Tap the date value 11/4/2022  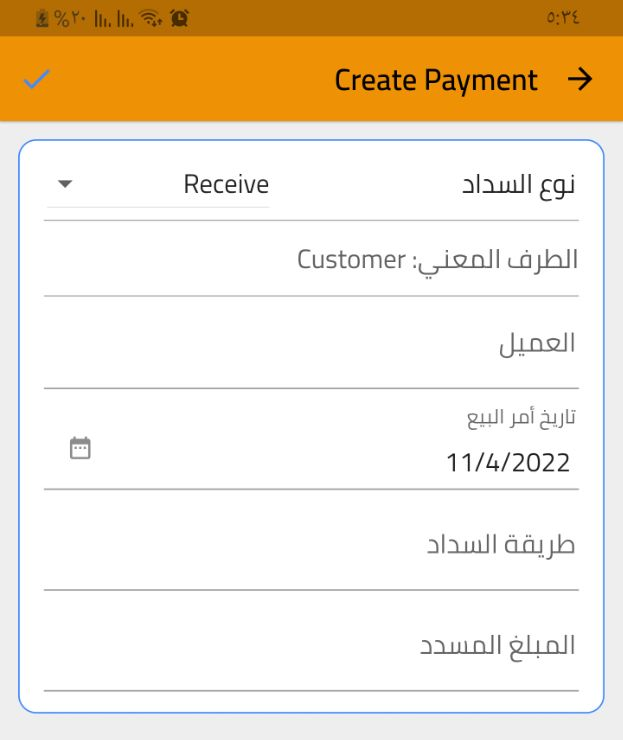(508, 463)
